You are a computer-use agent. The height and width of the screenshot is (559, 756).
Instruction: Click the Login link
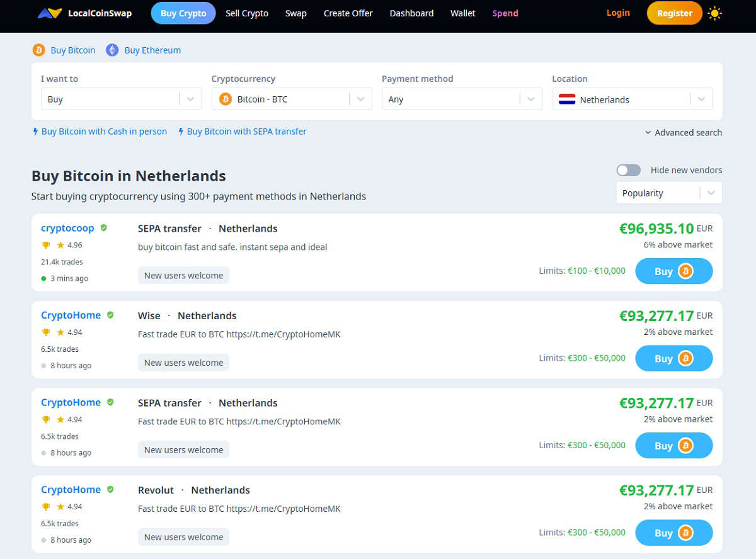[618, 13]
